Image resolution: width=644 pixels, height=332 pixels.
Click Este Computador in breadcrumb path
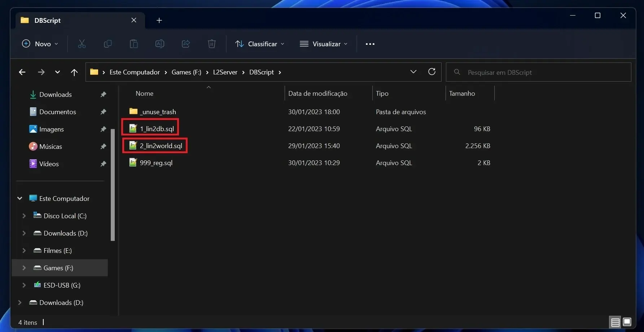pyautogui.click(x=135, y=72)
